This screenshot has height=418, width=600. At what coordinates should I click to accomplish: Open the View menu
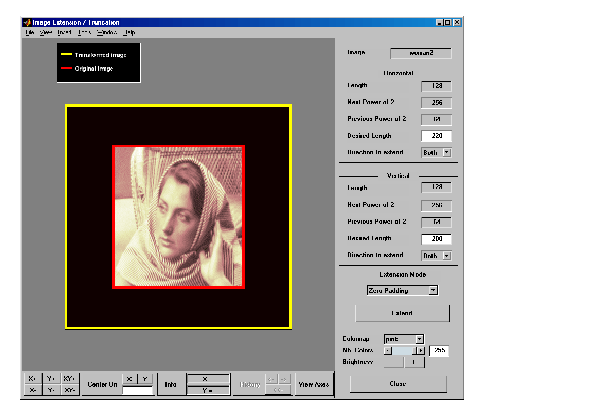46,33
